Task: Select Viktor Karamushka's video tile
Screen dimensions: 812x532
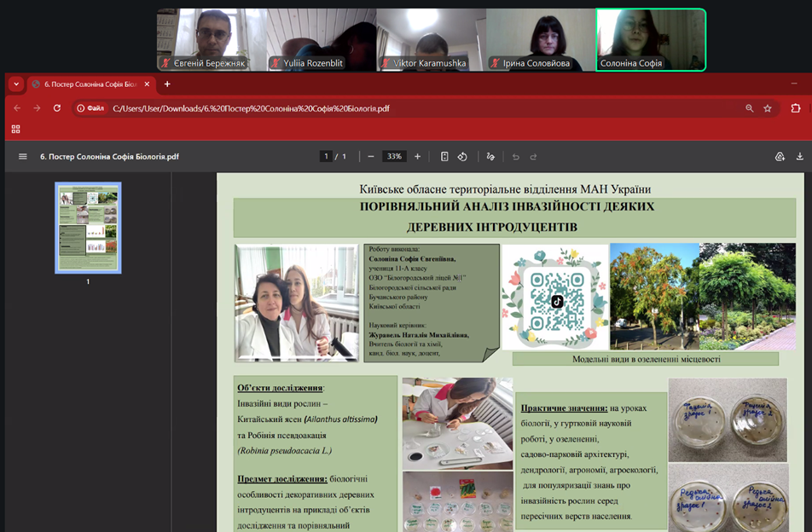Action: click(431, 40)
